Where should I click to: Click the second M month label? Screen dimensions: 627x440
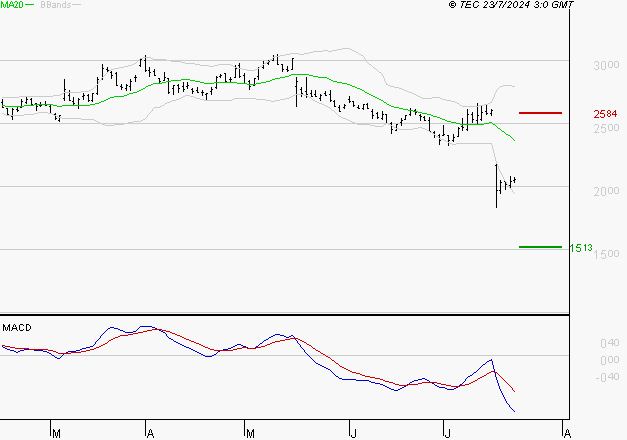point(250,433)
